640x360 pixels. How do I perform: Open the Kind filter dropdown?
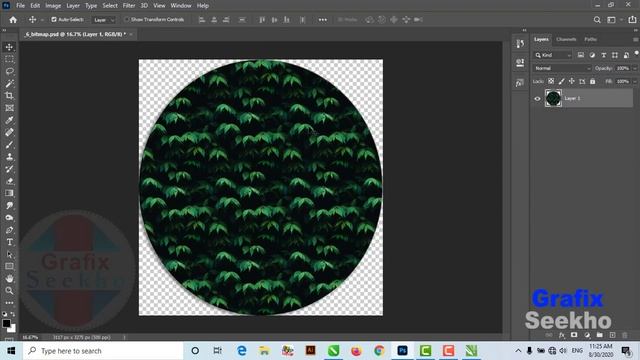[x=553, y=55]
